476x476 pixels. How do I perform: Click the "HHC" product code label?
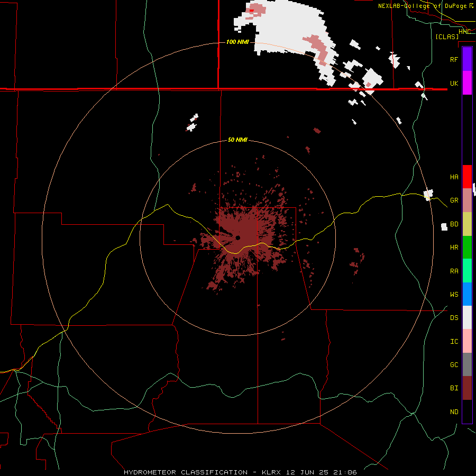tap(464, 32)
